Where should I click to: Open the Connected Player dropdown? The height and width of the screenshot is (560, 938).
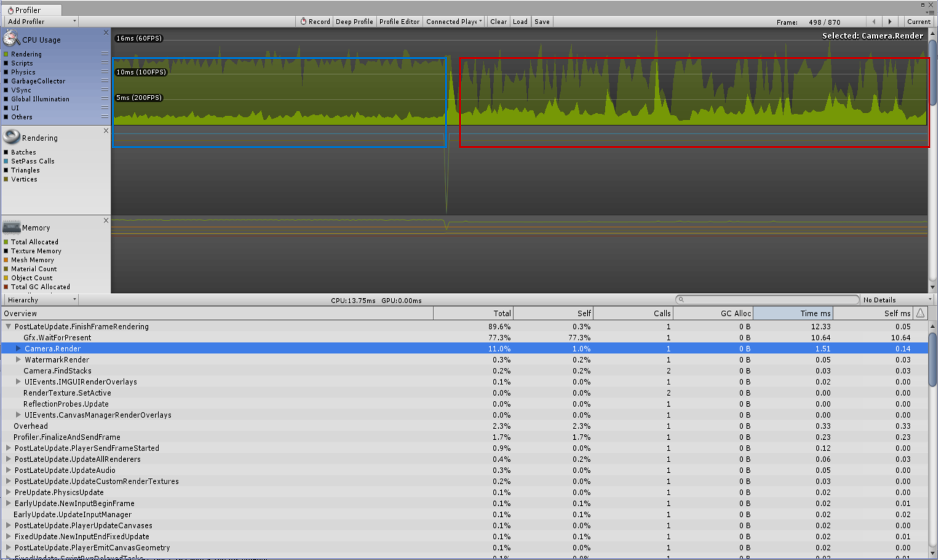coord(454,22)
